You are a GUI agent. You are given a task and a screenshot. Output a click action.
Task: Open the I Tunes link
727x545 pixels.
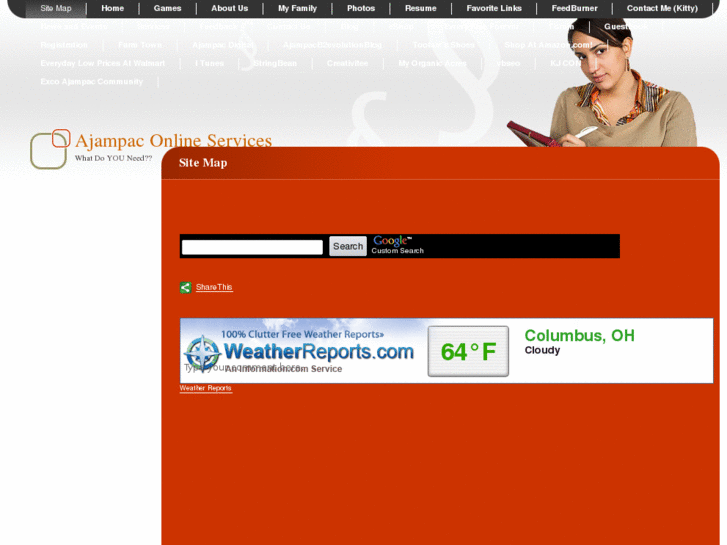click(x=210, y=63)
